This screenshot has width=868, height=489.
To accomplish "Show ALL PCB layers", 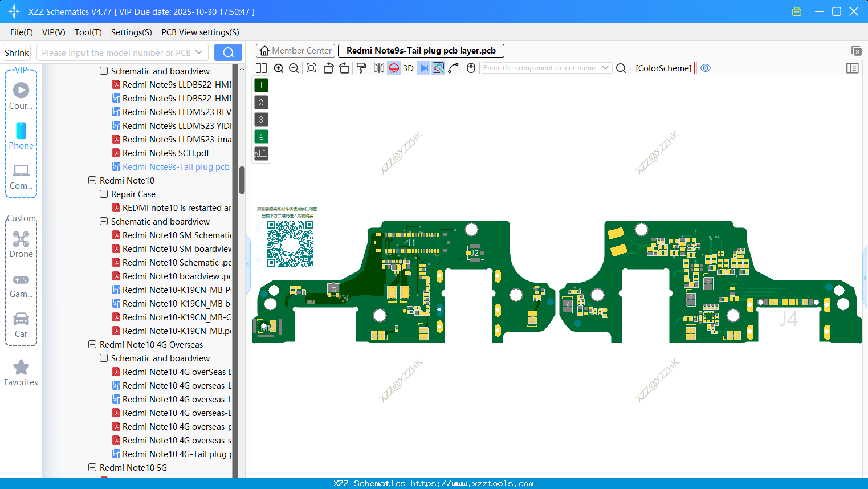I will click(x=261, y=154).
